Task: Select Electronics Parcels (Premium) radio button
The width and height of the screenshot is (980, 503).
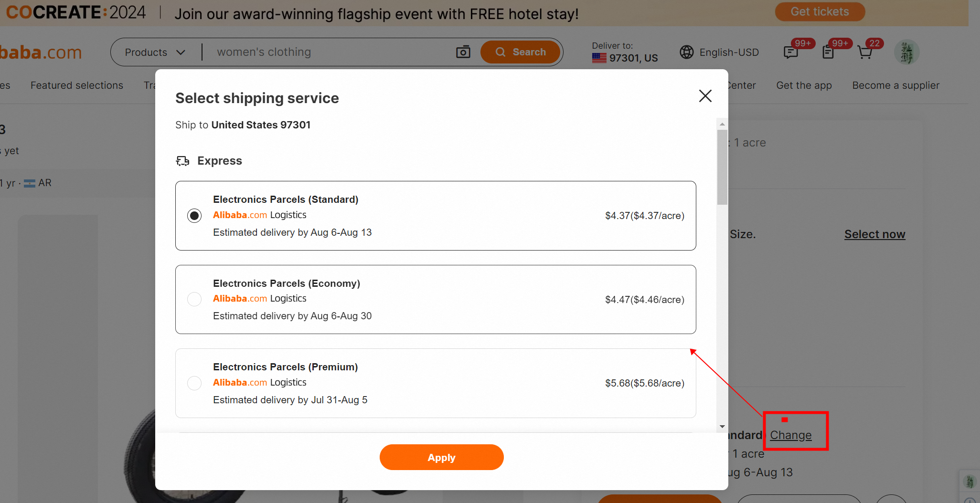Action: coord(194,383)
